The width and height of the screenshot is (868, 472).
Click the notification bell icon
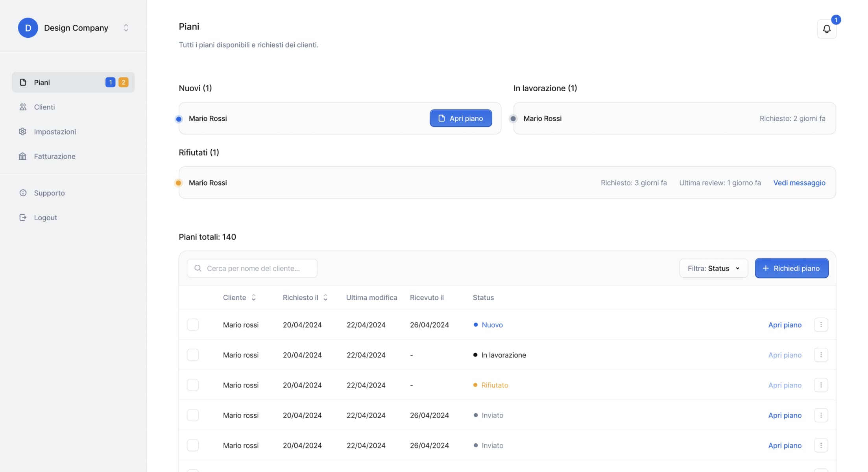pyautogui.click(x=827, y=29)
